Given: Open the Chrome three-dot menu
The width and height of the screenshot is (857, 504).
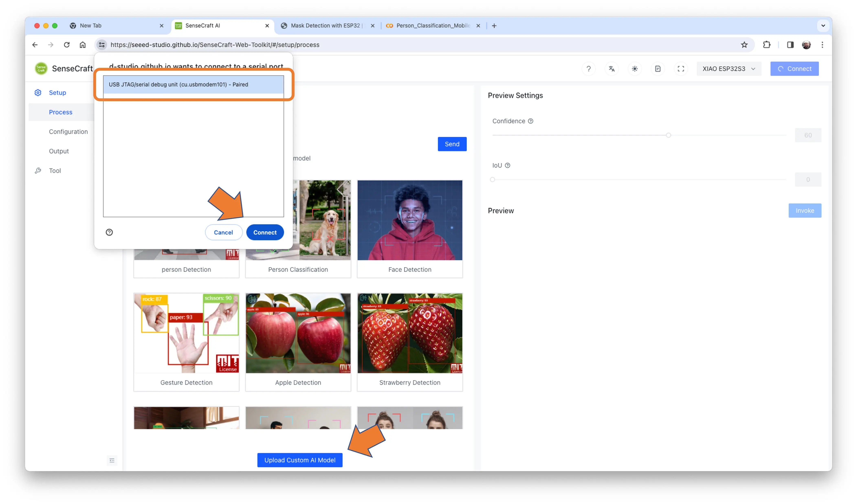Looking at the screenshot, I should click(822, 45).
